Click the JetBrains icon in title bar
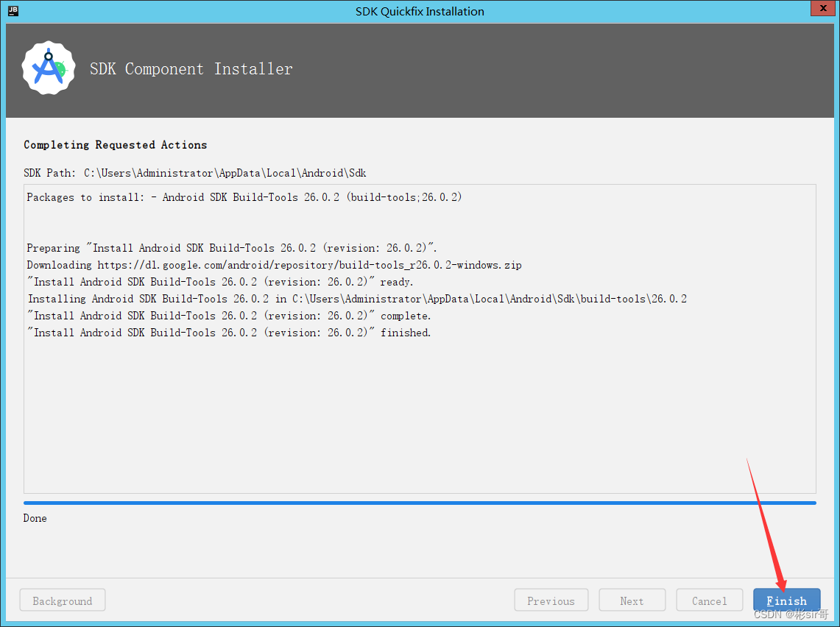 point(13,11)
